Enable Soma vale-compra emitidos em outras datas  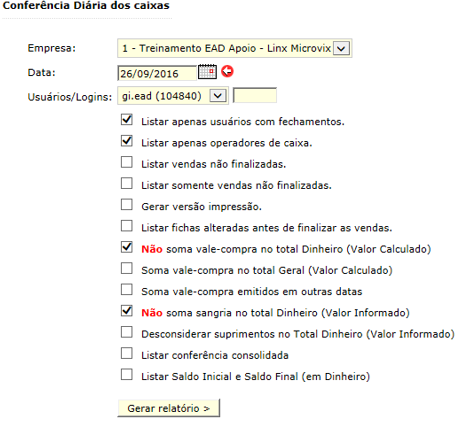click(x=127, y=290)
